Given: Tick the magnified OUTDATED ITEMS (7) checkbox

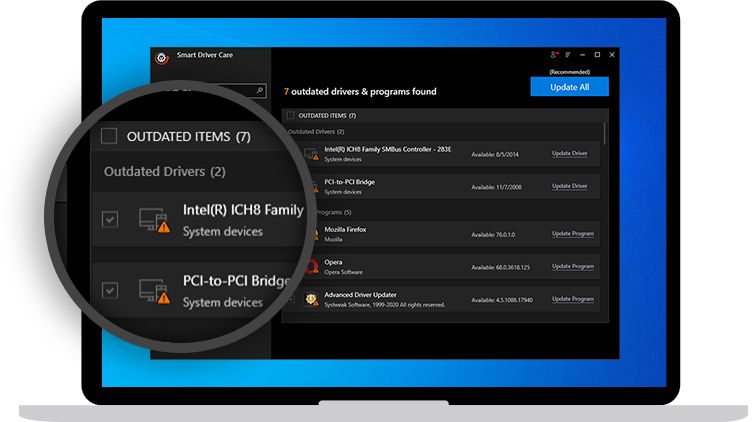Looking at the screenshot, I should click(x=109, y=136).
